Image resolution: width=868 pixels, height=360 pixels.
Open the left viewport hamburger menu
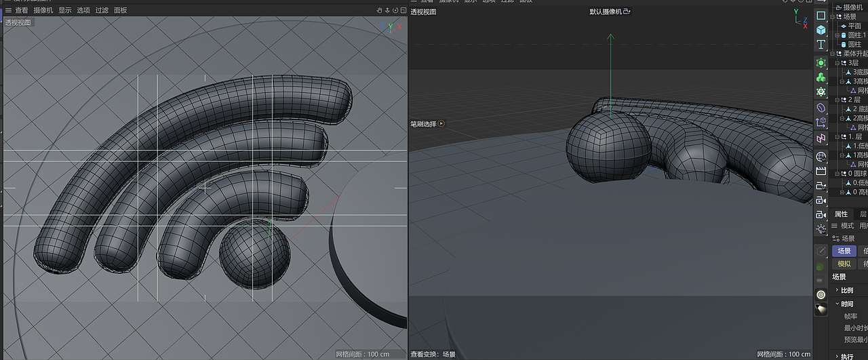tap(9, 10)
